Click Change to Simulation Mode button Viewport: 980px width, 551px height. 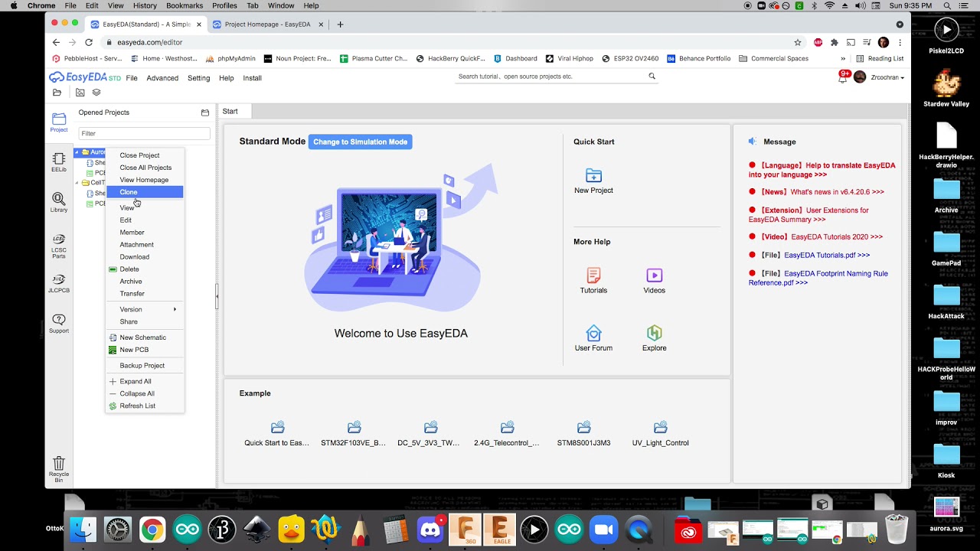coord(360,142)
